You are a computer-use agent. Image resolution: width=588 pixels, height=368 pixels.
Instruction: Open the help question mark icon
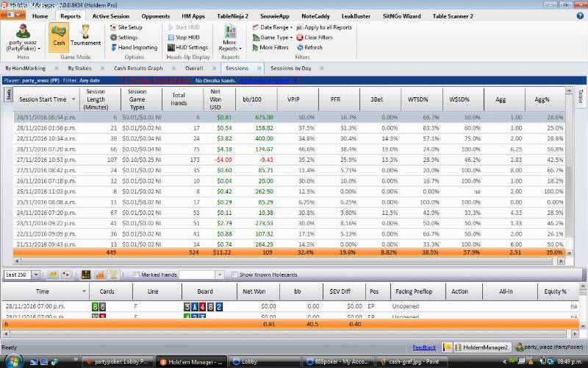coord(580,15)
